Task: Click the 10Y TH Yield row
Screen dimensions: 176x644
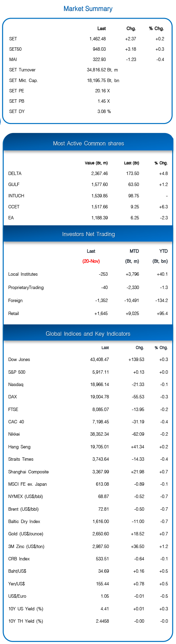Action: click(88, 621)
